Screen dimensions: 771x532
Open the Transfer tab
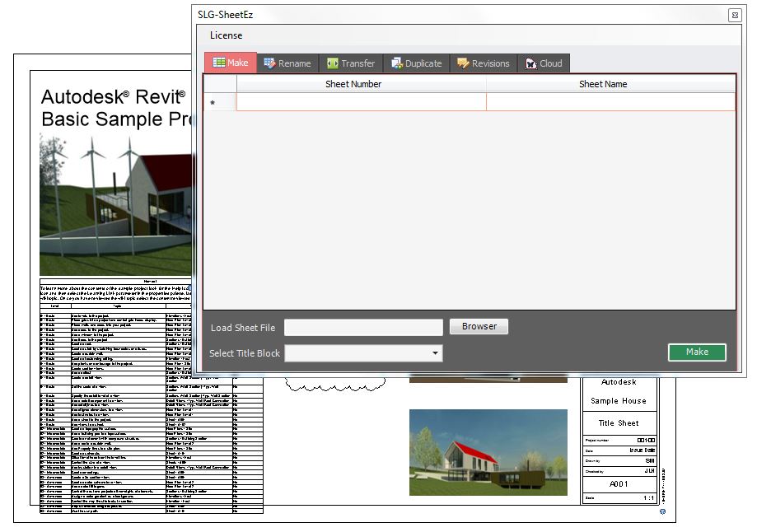[351, 63]
